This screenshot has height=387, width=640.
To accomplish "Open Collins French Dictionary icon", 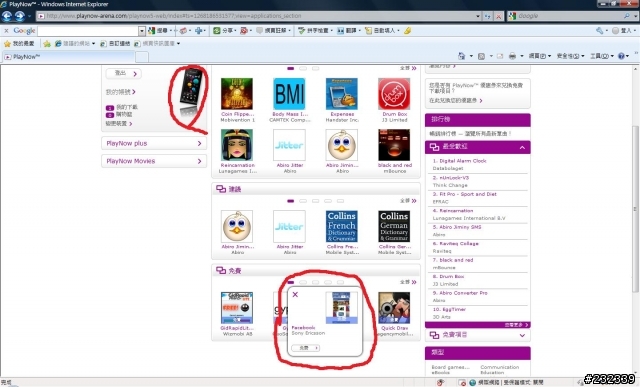I will tap(342, 226).
